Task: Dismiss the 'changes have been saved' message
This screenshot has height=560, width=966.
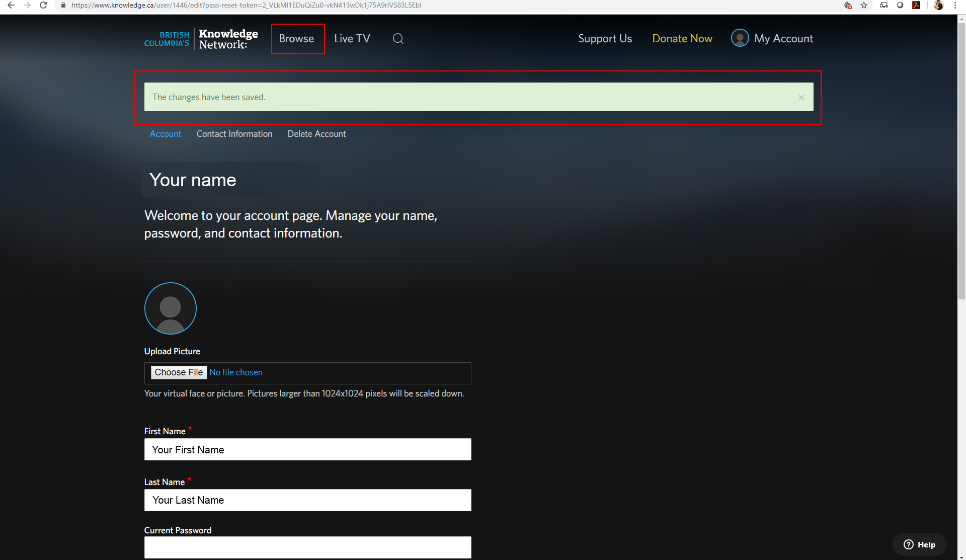Action: pos(801,97)
